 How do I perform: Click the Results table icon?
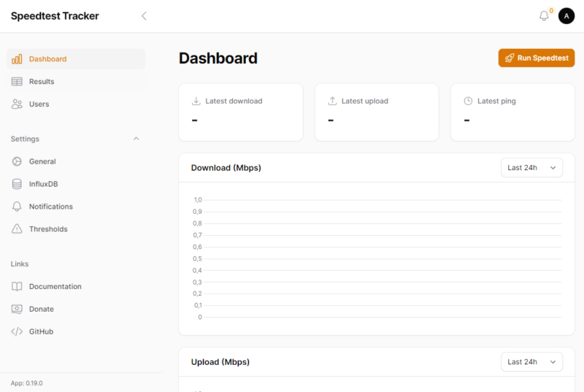click(x=17, y=82)
